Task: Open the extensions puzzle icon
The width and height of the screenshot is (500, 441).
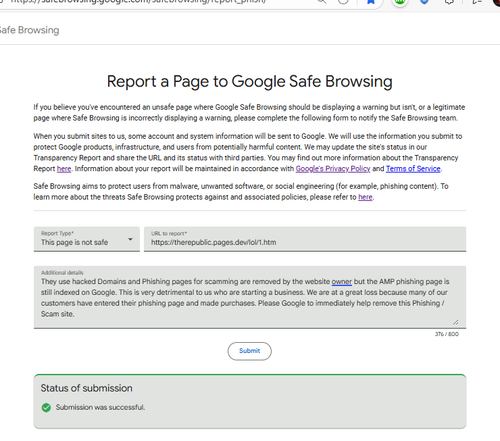Action: pyautogui.click(x=449, y=2)
